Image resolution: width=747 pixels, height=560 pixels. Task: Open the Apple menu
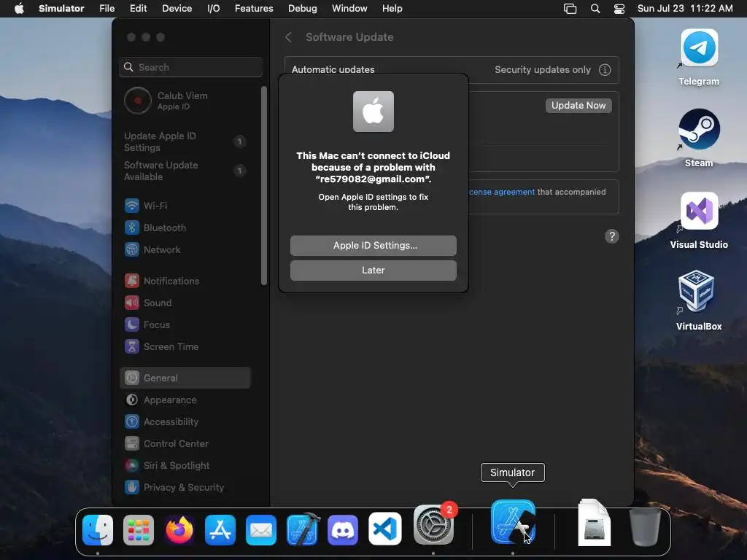[19, 9]
